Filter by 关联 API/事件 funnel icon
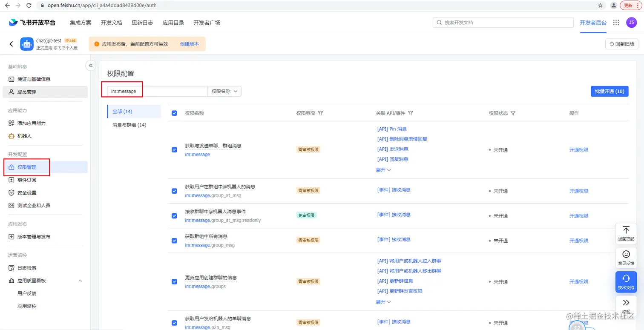The height and width of the screenshot is (330, 644). tap(411, 113)
